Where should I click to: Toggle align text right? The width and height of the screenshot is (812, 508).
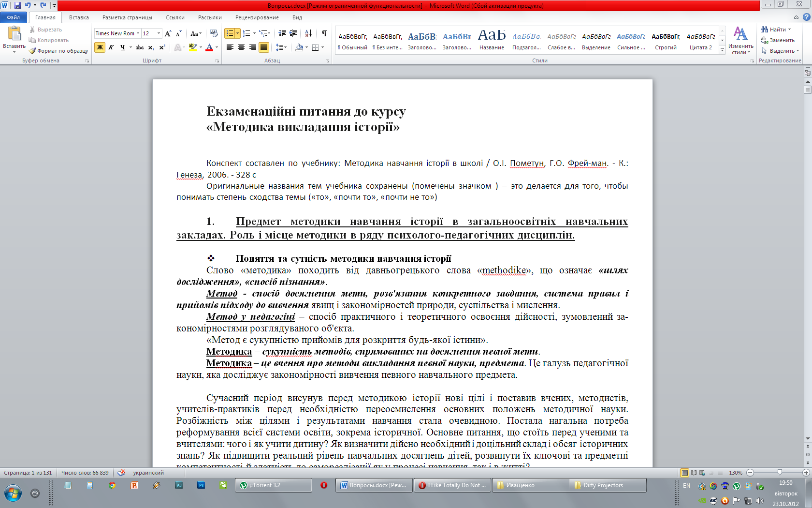252,47
